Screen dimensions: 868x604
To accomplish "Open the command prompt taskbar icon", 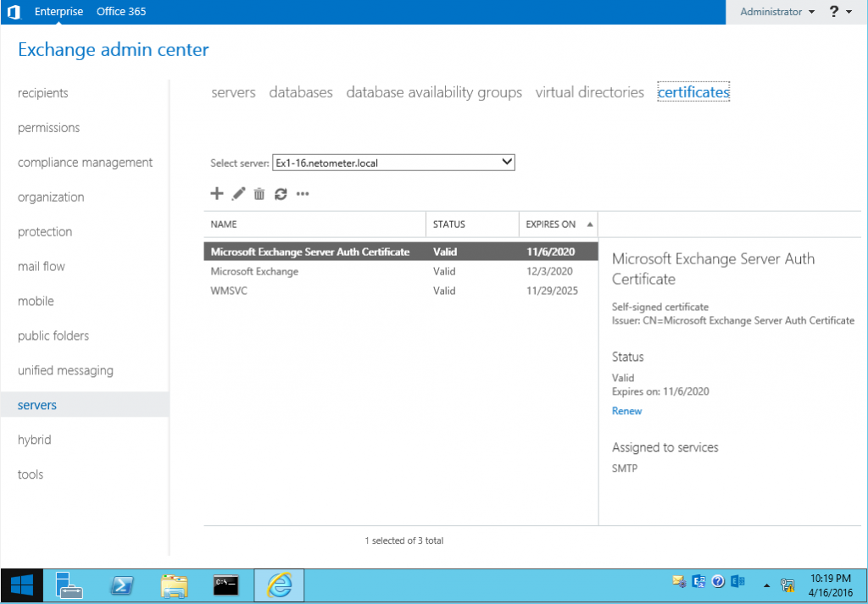I will (x=225, y=585).
